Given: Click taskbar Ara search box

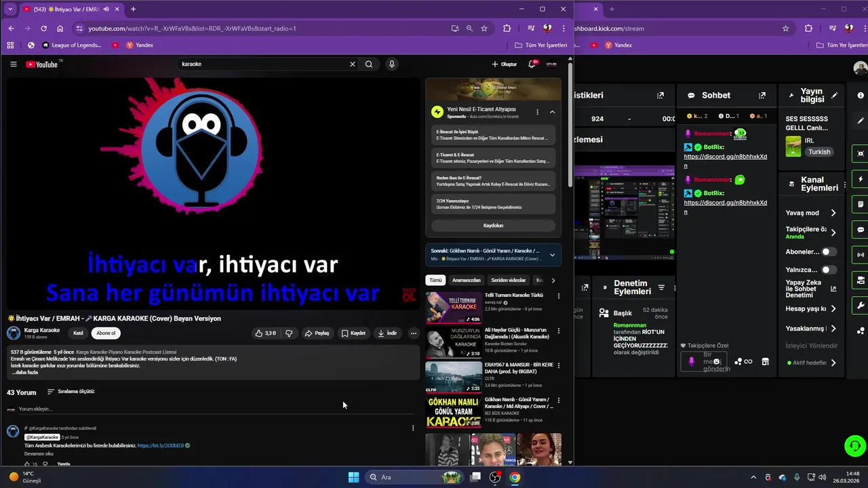Looking at the screenshot, I should pos(414,477).
